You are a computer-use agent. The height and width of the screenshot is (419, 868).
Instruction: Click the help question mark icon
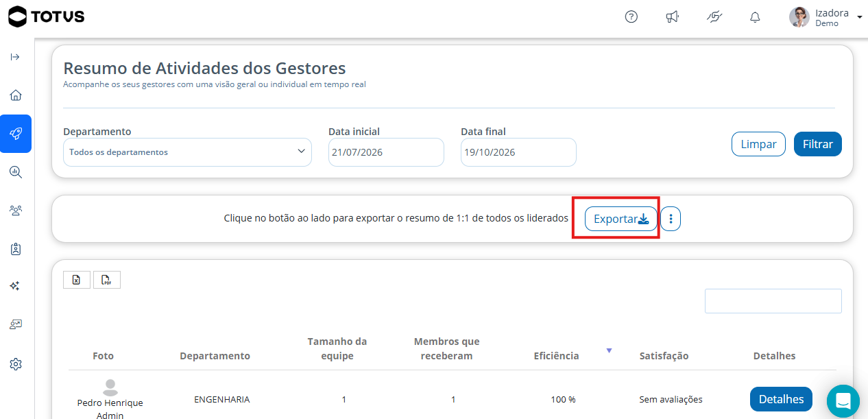point(631,17)
